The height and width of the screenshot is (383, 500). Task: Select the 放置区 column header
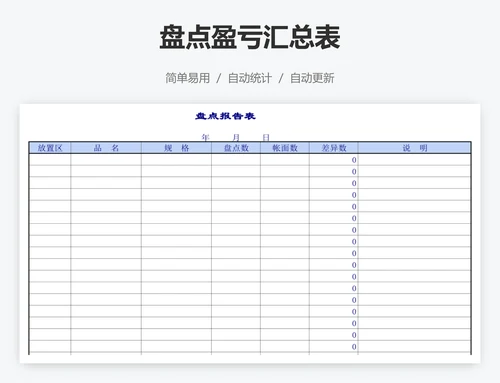[50, 148]
